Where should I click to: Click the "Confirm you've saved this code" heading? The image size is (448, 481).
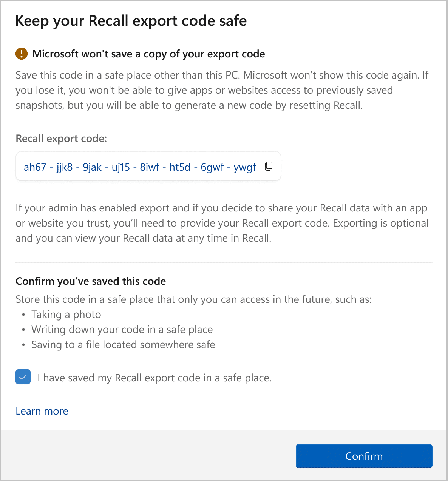click(91, 281)
